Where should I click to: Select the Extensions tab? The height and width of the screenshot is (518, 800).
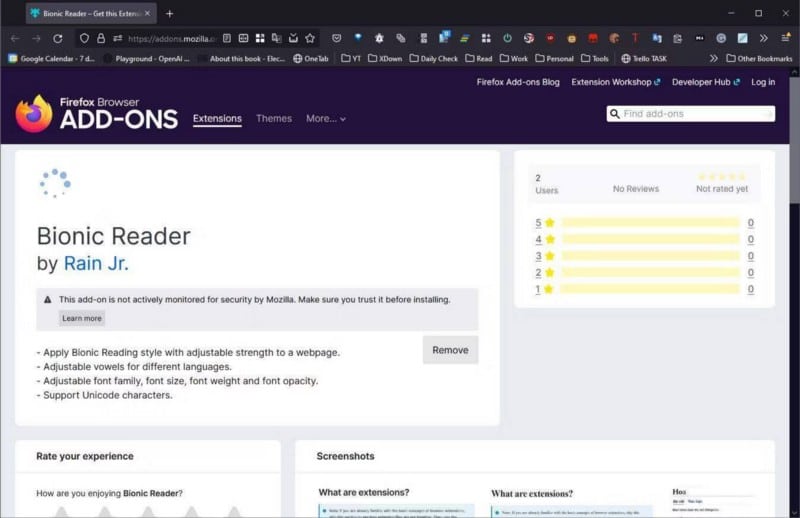[x=217, y=119]
